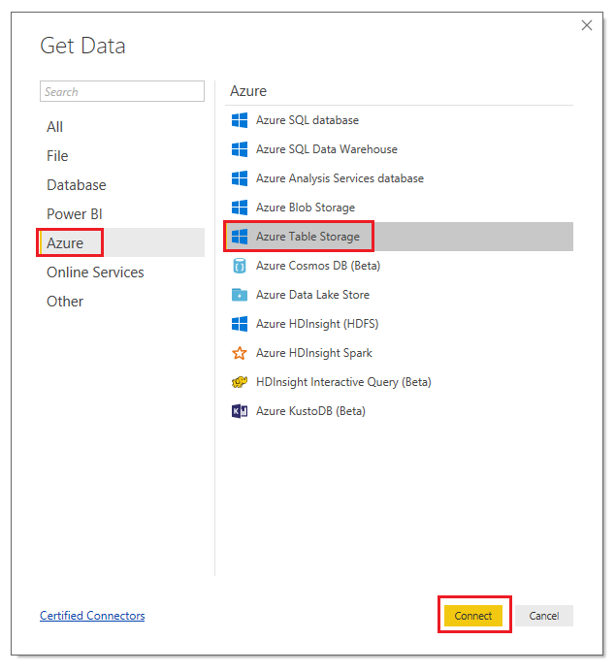Image resolution: width=616 pixels, height=672 pixels.
Task: Cancel the Get Data dialog
Action: 544,616
